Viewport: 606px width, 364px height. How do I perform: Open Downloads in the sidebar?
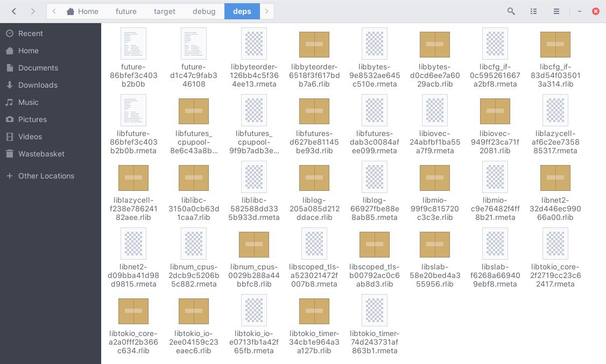pos(51,85)
